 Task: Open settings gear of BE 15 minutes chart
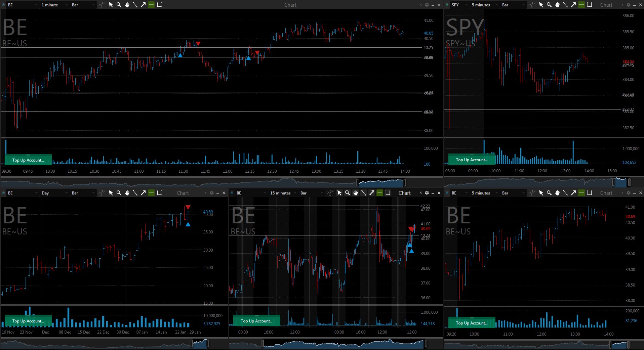pyautogui.click(x=427, y=193)
